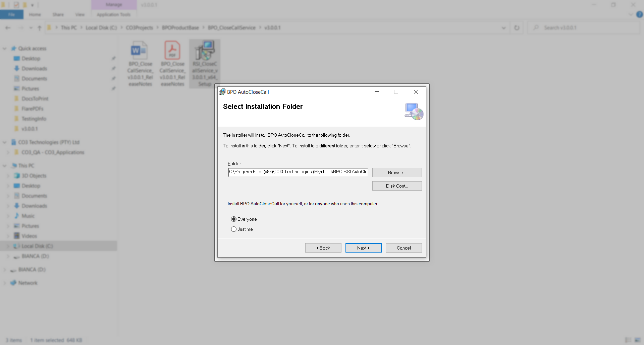This screenshot has height=345, width=644.
Task: Open BIANCA (D:) under This PC
Action: coord(35,256)
